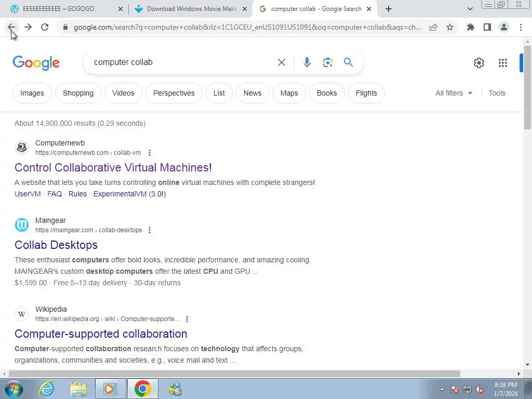Click the horizontal scrollbar thumb

pos(234,374)
